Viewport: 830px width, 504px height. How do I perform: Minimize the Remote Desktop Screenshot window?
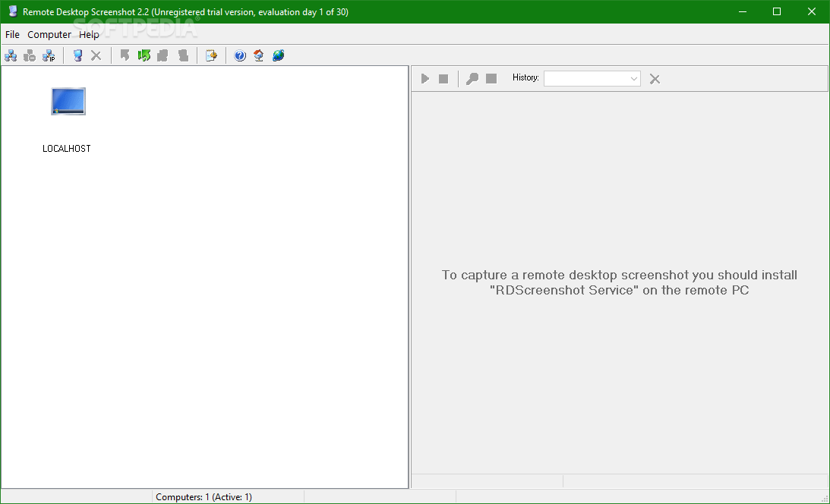[743, 11]
